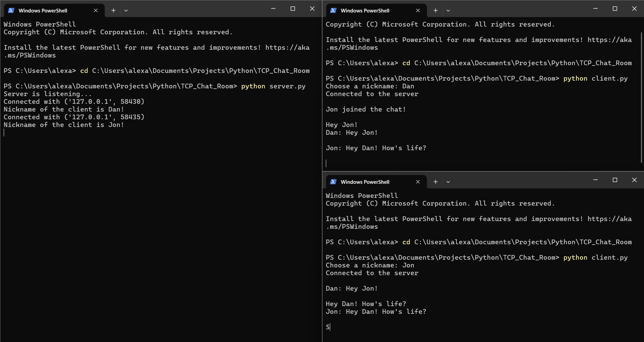Click the 'Nickname of the client is Jon!' line
This screenshot has height=342, width=644.
(64, 125)
